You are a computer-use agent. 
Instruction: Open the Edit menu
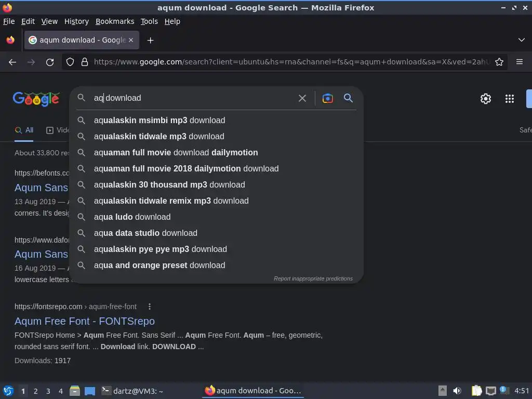(28, 21)
